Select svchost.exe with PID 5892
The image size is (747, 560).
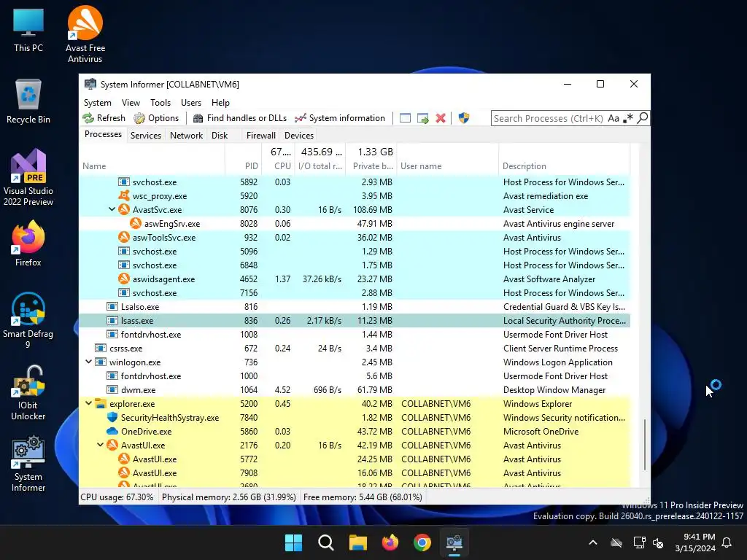(355, 182)
